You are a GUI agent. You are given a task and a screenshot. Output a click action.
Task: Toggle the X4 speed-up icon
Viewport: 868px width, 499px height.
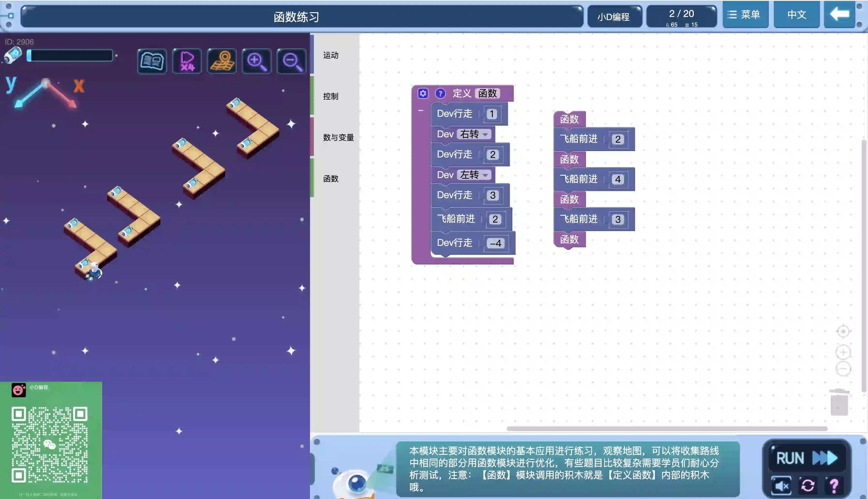tap(187, 61)
